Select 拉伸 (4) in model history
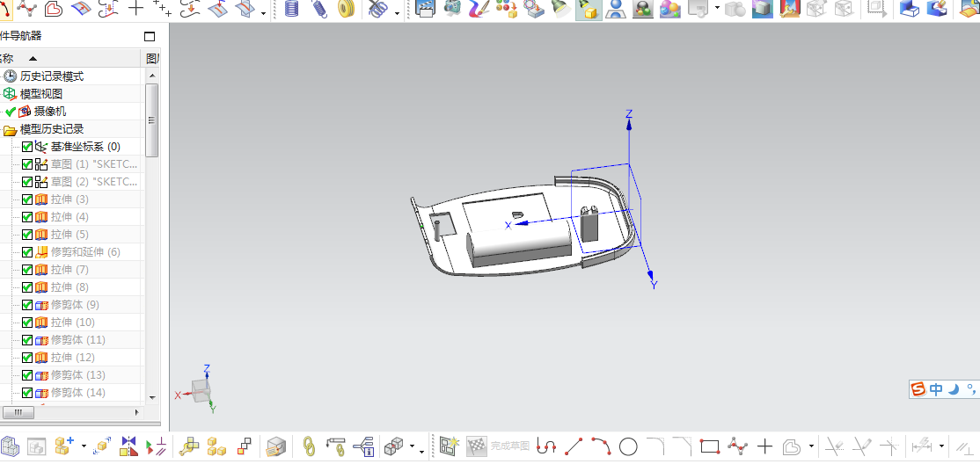This screenshot has width=980, height=464. [x=69, y=217]
